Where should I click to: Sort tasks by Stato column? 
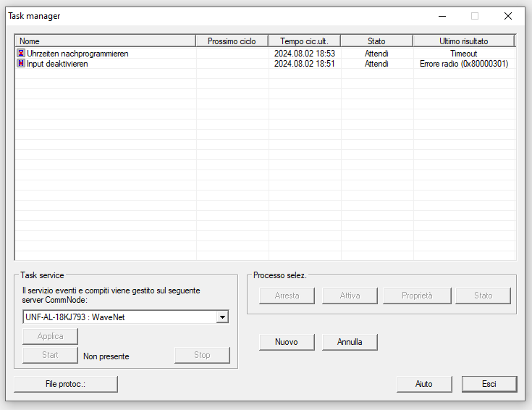376,41
